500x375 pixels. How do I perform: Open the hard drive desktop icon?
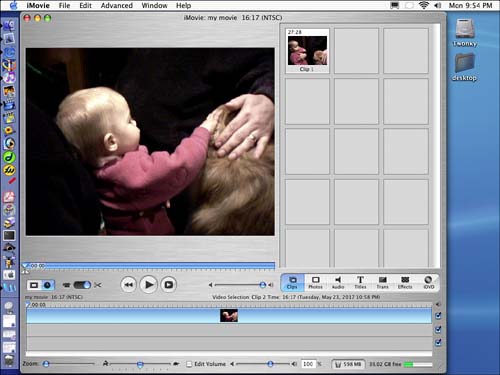pos(465,32)
